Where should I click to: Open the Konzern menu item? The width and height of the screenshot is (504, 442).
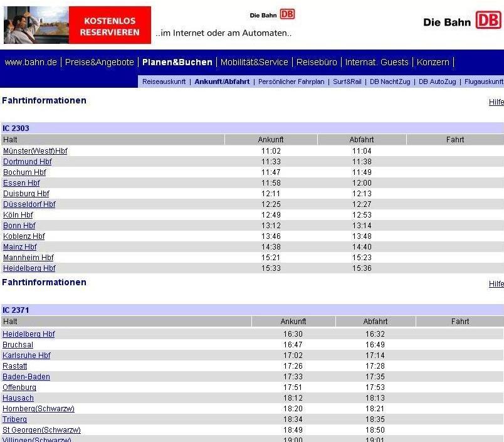pyautogui.click(x=433, y=62)
